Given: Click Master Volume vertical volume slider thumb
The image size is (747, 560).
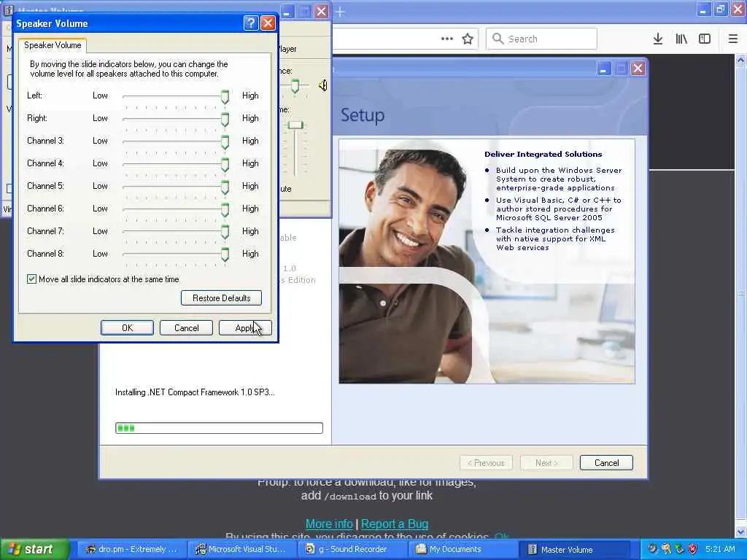Looking at the screenshot, I should click(x=295, y=125).
